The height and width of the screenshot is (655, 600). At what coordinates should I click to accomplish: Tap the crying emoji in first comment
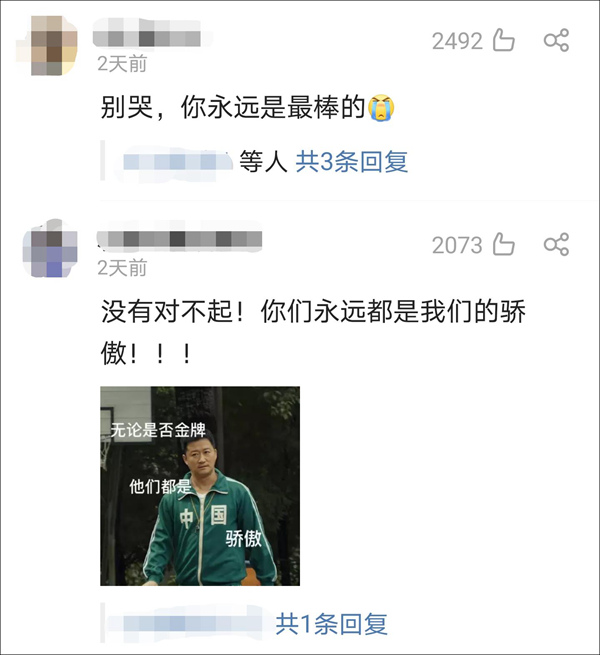pos(381,108)
